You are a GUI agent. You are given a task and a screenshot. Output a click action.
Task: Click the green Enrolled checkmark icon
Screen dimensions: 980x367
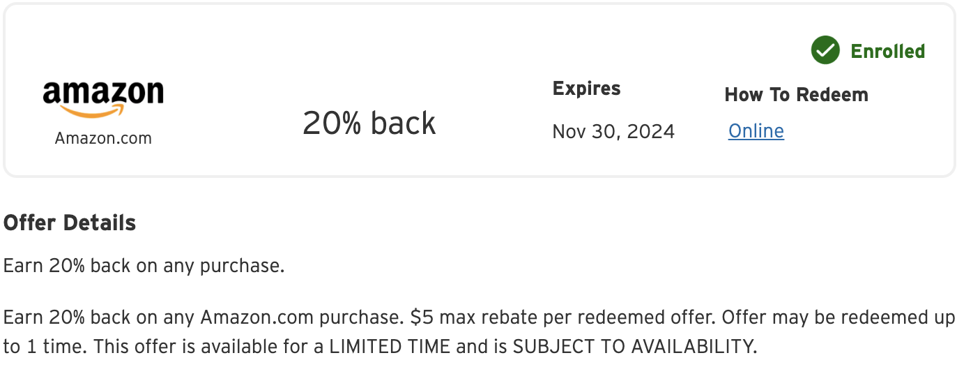(x=825, y=51)
